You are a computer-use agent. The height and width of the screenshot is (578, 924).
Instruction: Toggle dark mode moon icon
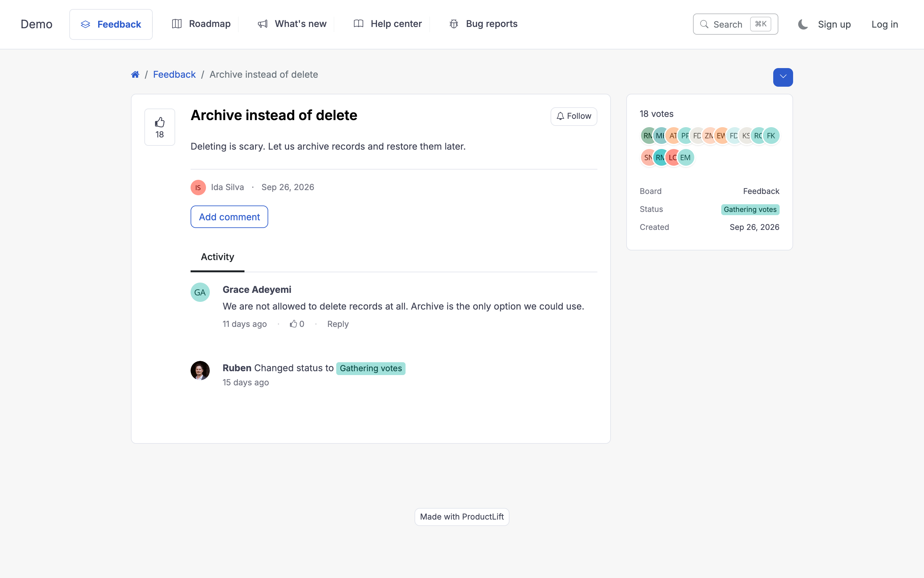[x=803, y=24]
